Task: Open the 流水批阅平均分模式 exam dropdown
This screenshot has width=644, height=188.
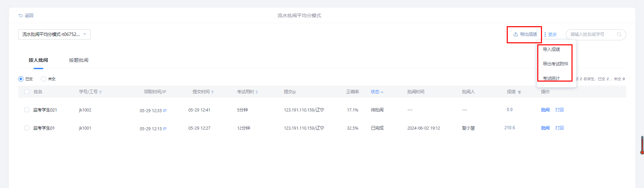Action: tap(54, 34)
